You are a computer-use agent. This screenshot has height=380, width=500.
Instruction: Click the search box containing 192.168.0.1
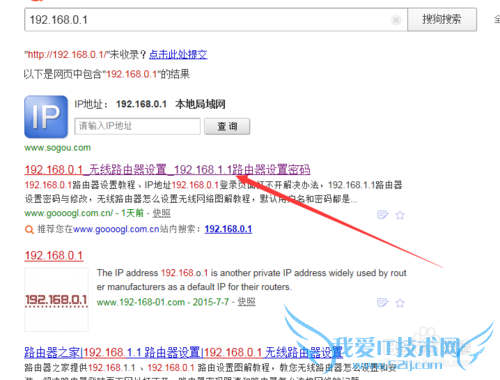(x=216, y=20)
